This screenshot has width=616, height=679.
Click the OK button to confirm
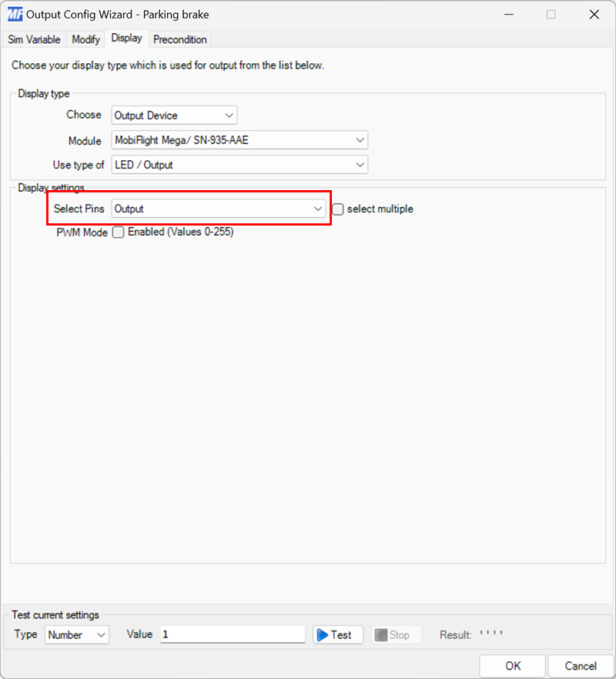pyautogui.click(x=512, y=665)
